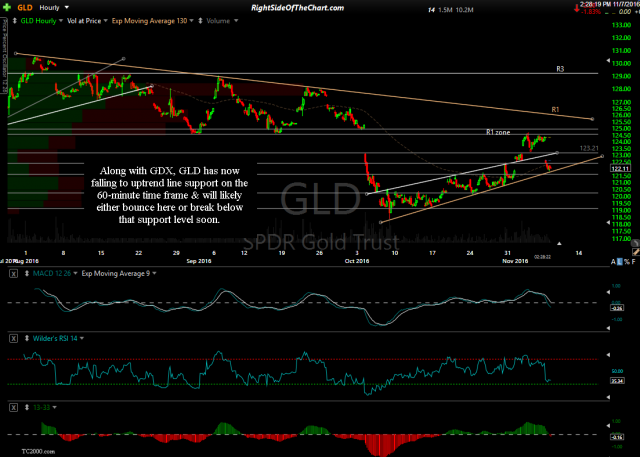Click the move handle beside MACD
This screenshot has height=457, width=640.
click(28, 274)
